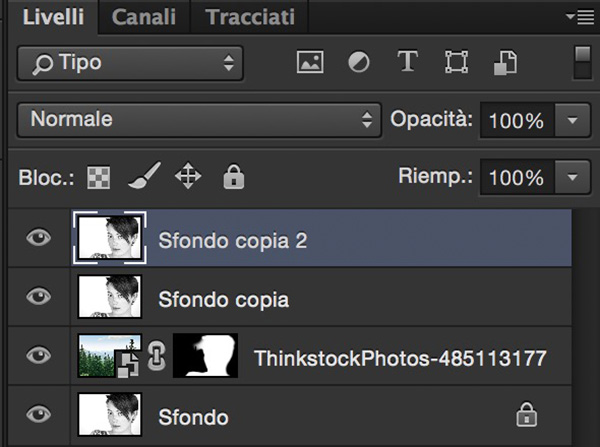Toggle the layer filtering switch
The width and height of the screenshot is (600, 447).
(582, 63)
